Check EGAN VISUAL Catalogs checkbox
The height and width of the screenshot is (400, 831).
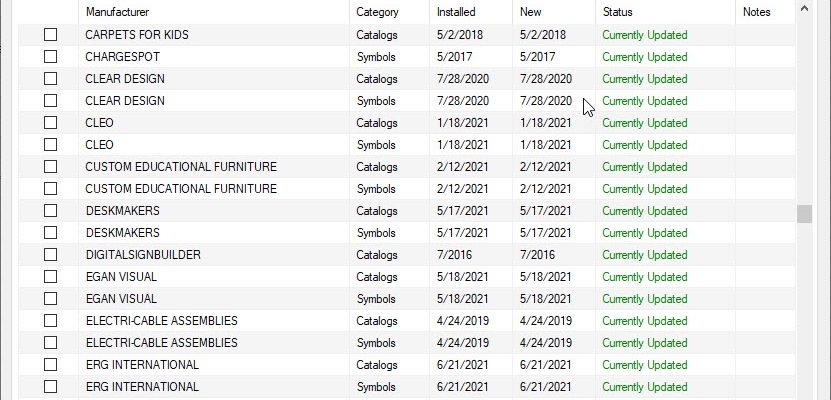(50, 277)
